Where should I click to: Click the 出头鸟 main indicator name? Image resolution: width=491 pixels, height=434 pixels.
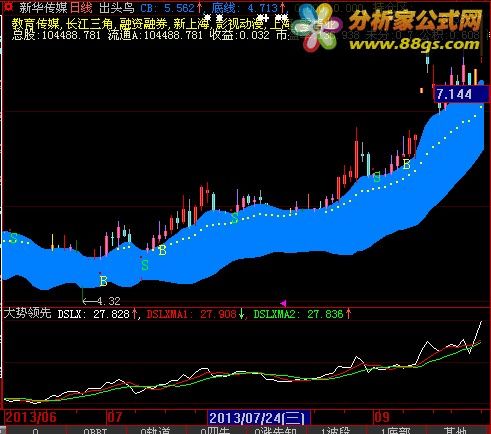click(117, 8)
